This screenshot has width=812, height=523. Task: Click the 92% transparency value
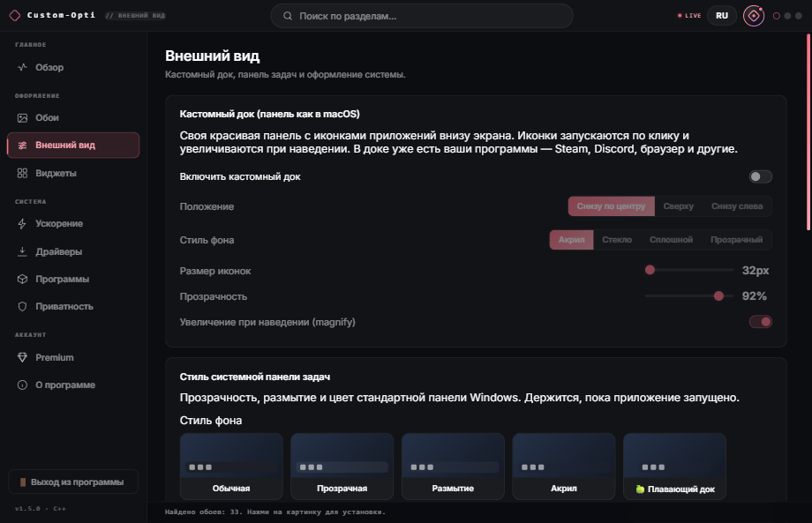coord(754,296)
